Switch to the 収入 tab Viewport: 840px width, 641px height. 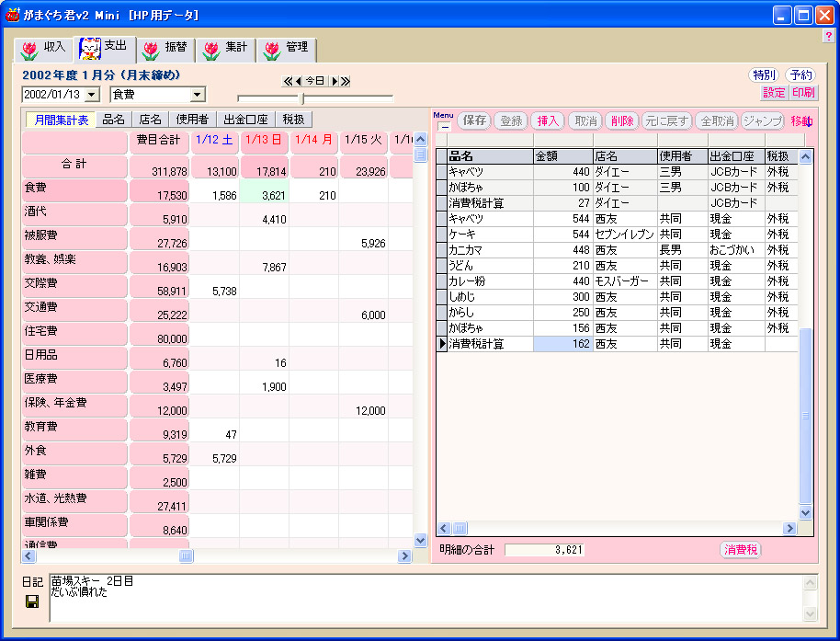(43, 48)
